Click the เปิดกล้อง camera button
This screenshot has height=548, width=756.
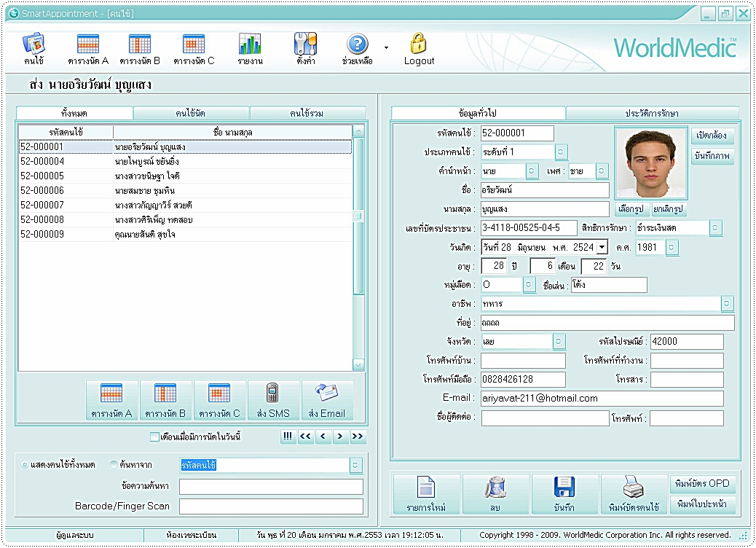(x=712, y=136)
